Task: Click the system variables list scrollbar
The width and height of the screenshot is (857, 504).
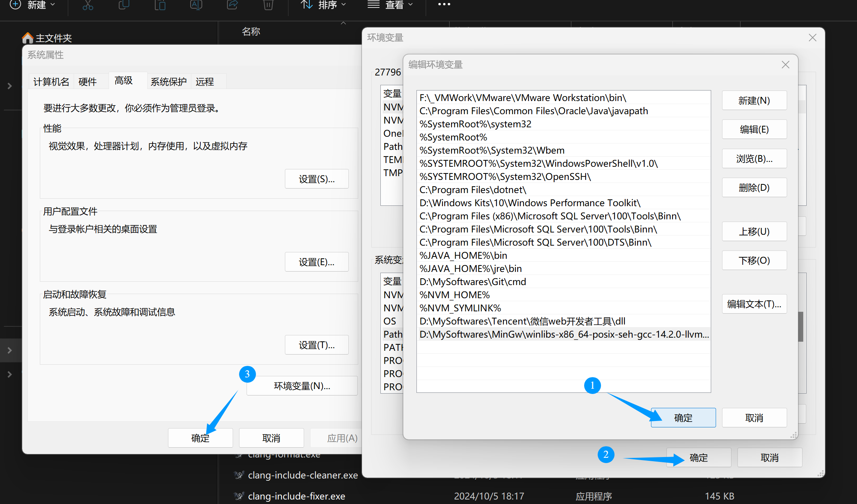Action: [x=801, y=327]
